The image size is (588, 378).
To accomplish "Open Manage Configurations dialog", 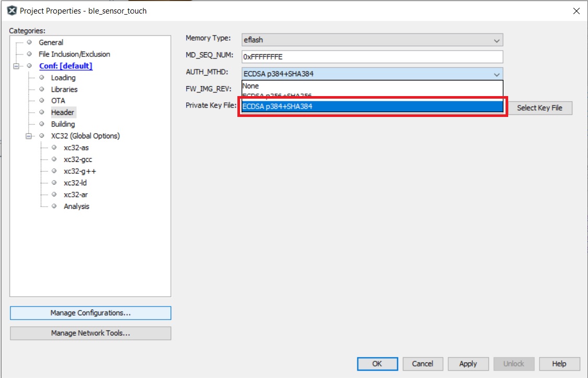I will 90,313.
